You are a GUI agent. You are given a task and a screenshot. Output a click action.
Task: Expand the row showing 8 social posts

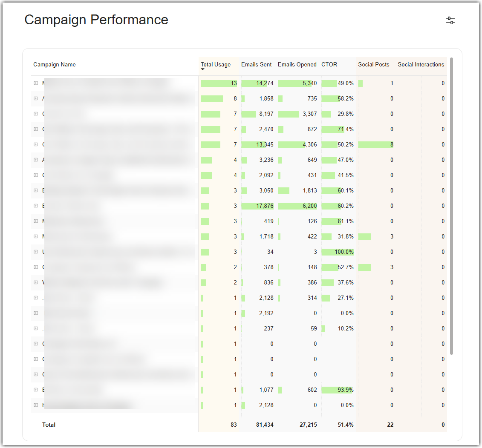[36, 144]
